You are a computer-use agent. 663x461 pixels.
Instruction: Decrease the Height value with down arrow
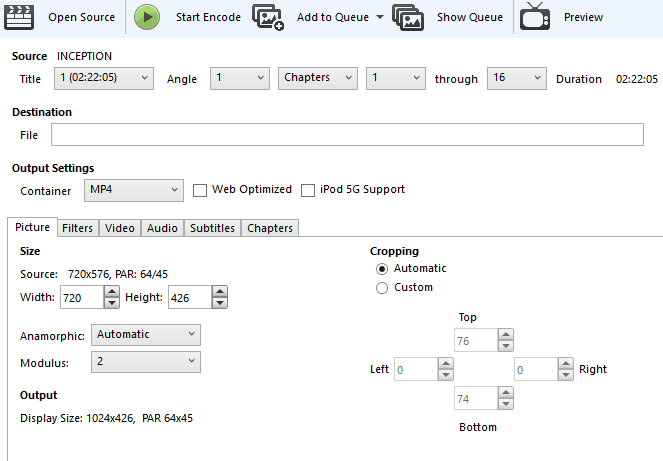point(219,303)
